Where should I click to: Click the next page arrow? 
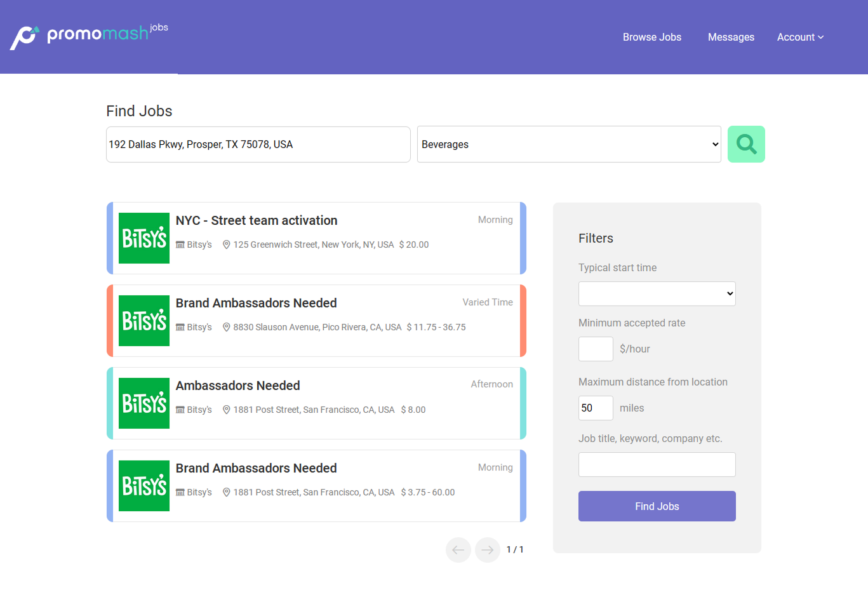pyautogui.click(x=487, y=550)
